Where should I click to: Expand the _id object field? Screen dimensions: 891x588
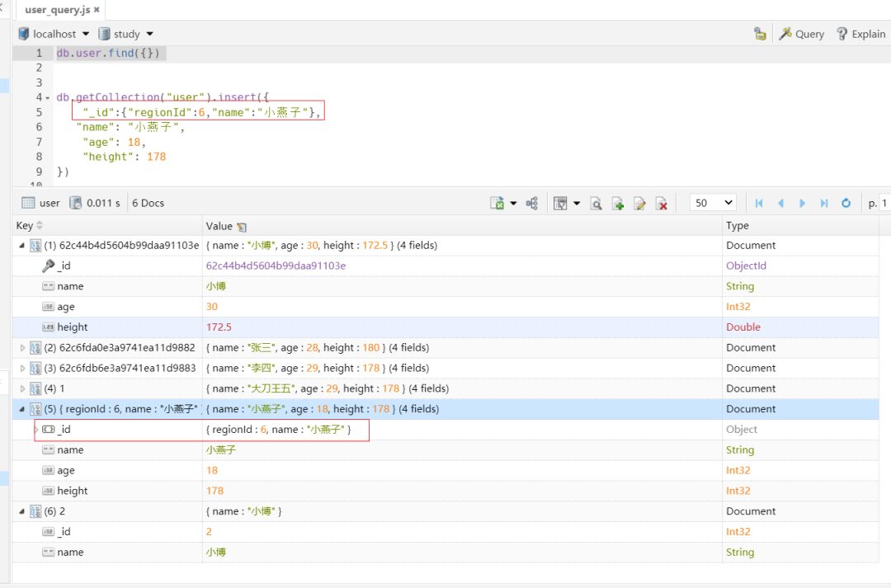coord(35,430)
